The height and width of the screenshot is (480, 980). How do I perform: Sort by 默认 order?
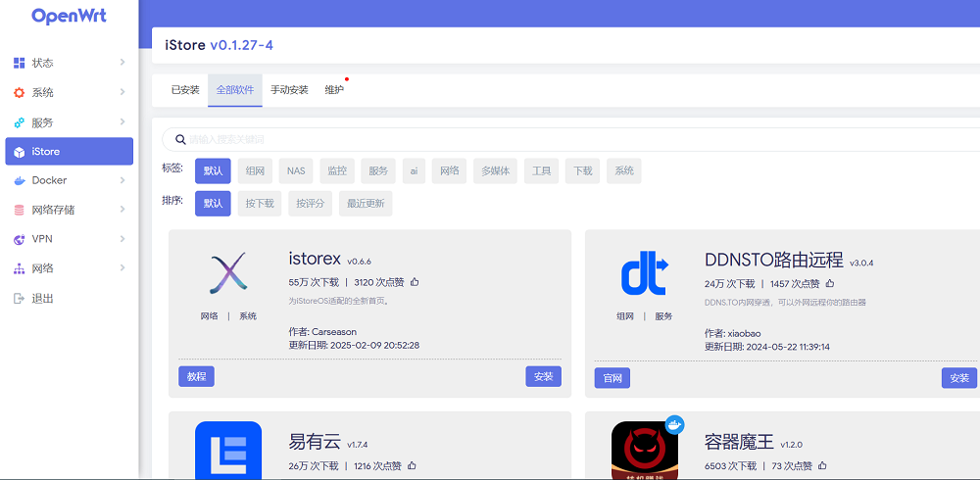coord(213,203)
